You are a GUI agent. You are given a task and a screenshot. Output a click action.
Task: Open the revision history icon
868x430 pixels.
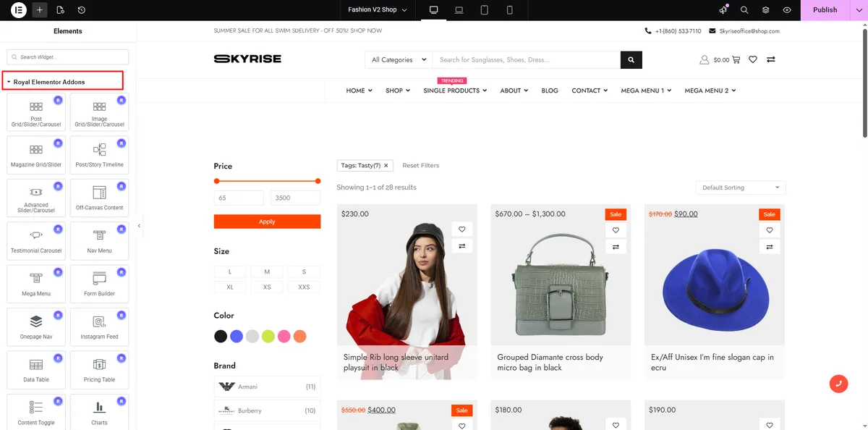click(x=81, y=10)
